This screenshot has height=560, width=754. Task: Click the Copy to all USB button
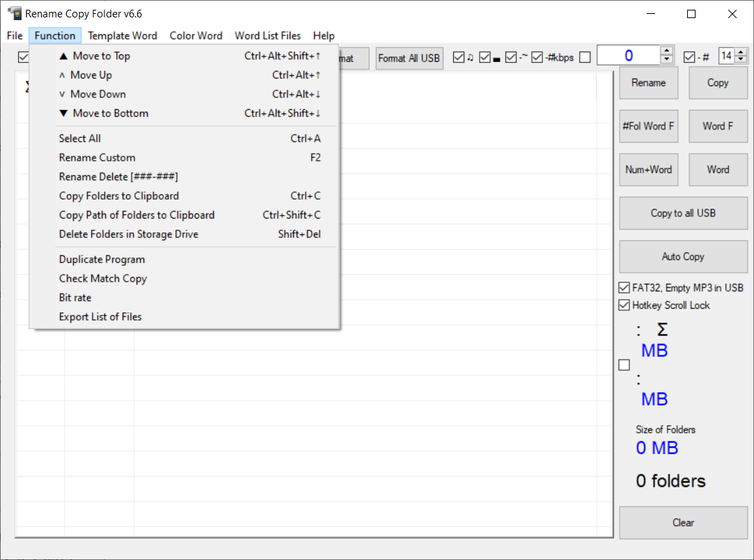[683, 214]
